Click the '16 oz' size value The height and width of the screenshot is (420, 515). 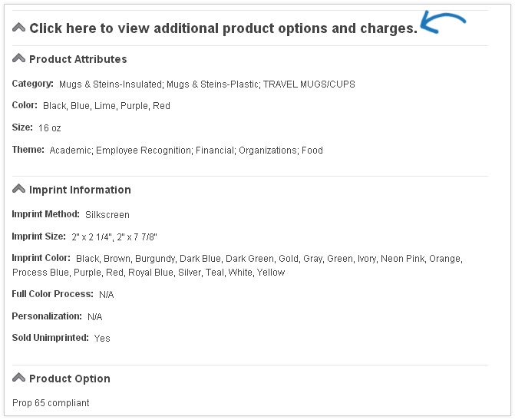[x=50, y=127]
